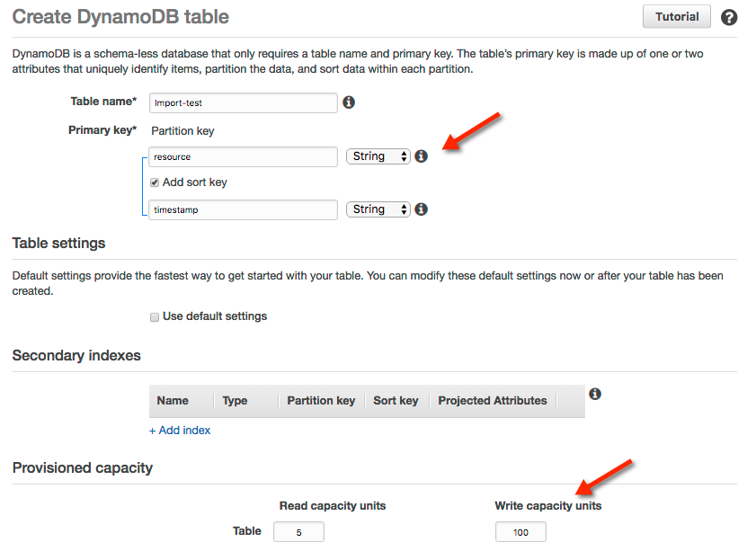Open the info tooltip next to Table name
The image size is (756, 551).
point(349,102)
